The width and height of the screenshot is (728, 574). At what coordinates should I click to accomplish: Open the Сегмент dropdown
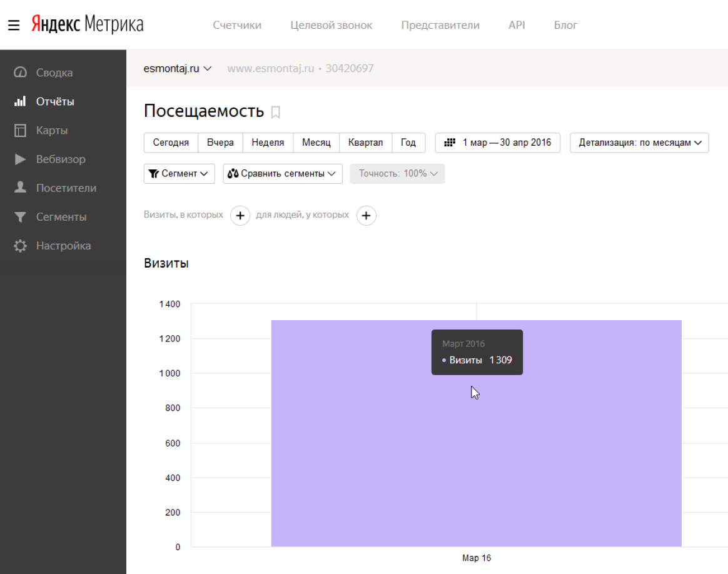(179, 174)
